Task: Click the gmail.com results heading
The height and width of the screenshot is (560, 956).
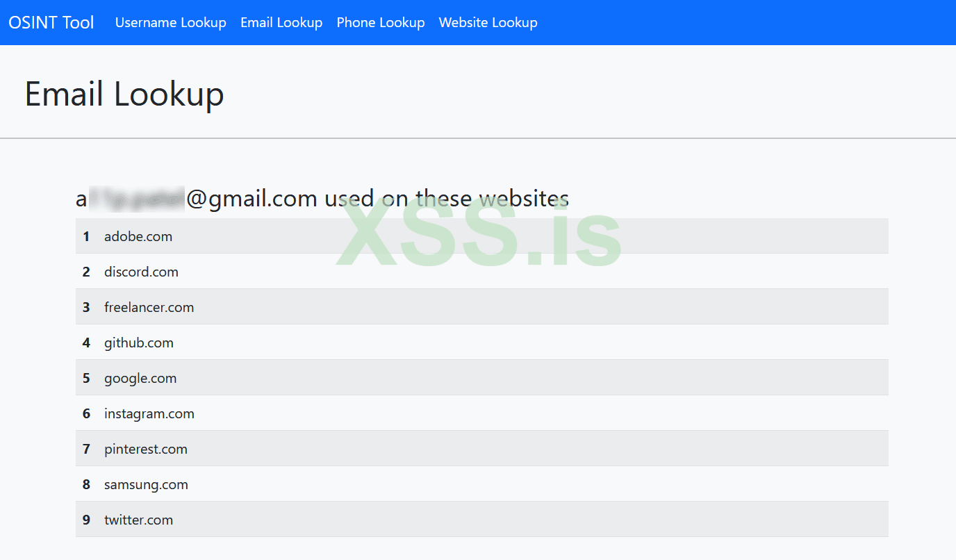Action: coord(322,199)
